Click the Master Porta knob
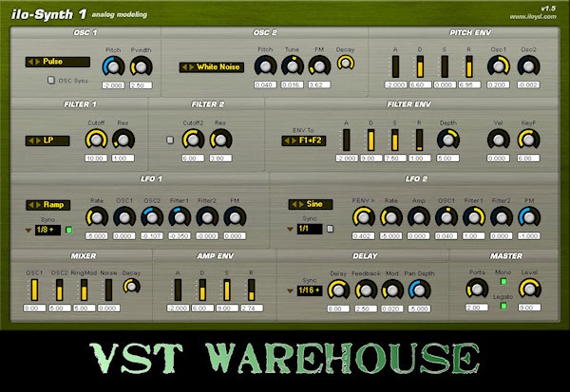Viewport: 570px width, 392px height. pos(477,289)
